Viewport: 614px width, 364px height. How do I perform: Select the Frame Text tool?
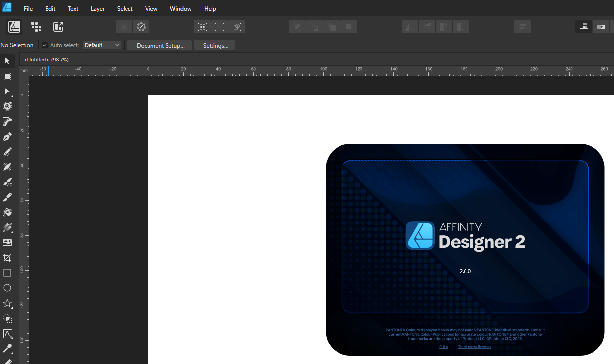click(x=7, y=333)
